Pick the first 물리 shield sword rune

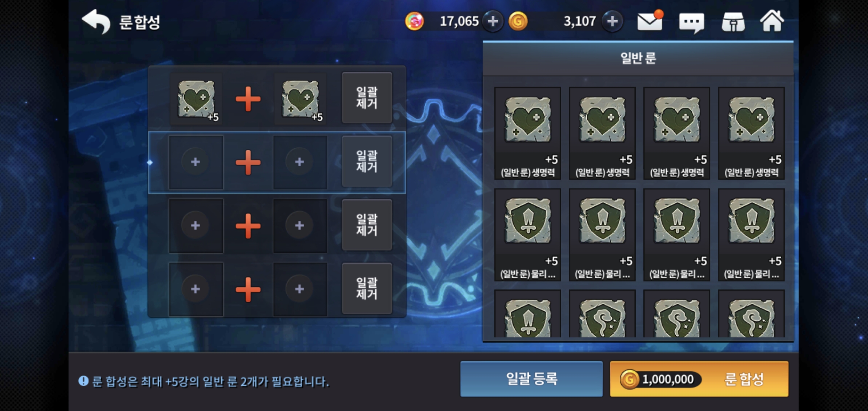tap(528, 235)
